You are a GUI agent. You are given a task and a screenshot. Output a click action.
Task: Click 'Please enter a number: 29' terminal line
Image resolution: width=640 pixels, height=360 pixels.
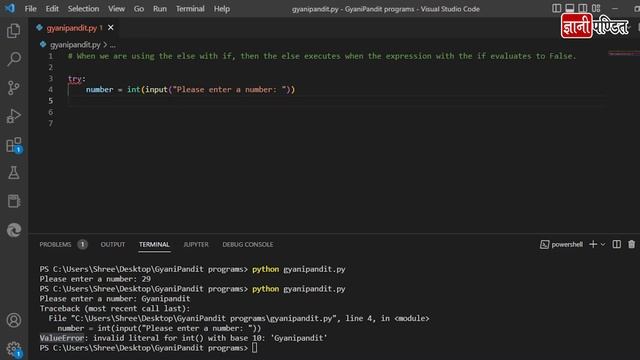[x=95, y=279]
